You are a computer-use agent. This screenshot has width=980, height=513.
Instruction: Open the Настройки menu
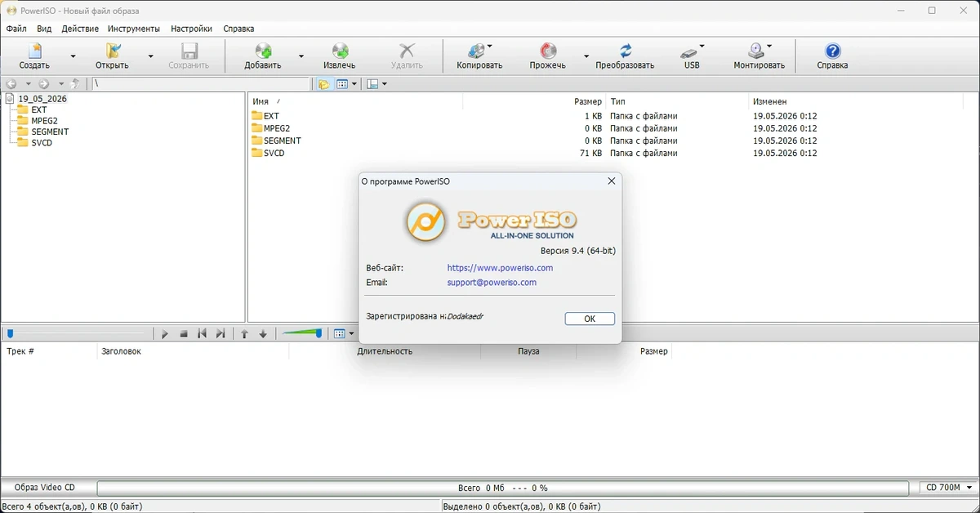pyautogui.click(x=192, y=29)
